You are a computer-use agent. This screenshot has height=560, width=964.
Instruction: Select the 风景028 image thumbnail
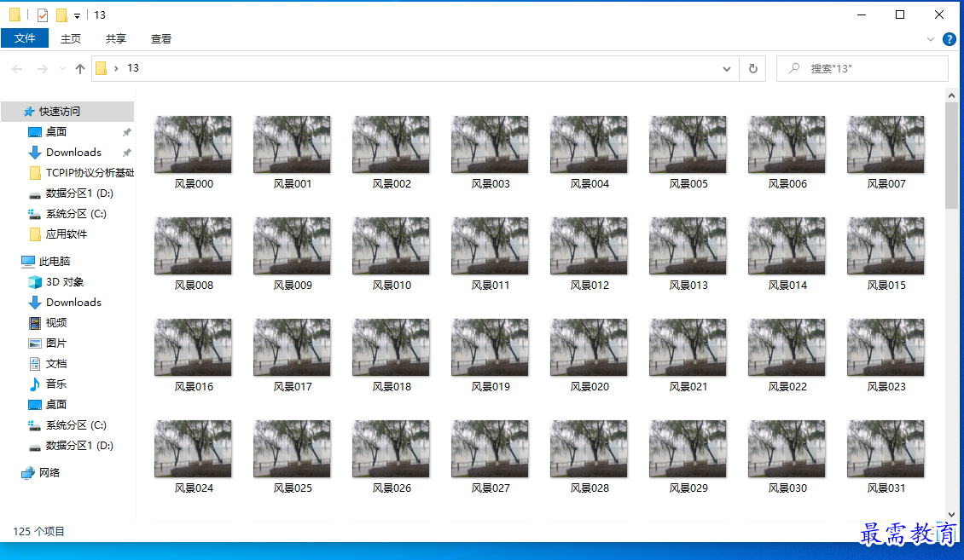(589, 449)
